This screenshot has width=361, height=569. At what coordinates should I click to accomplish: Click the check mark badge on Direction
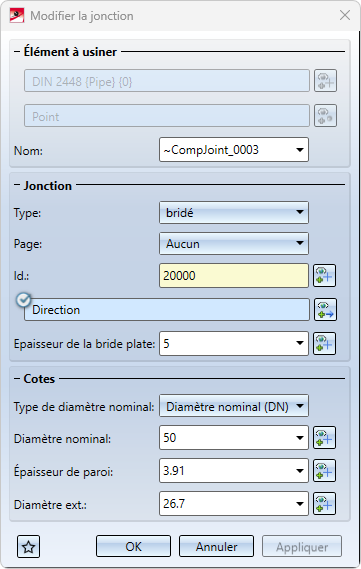[x=24, y=300]
